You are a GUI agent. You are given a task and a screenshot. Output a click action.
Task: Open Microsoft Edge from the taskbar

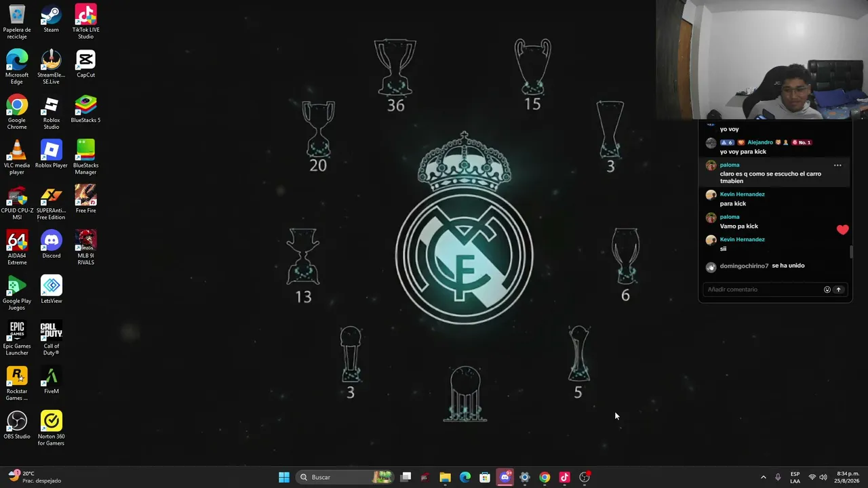pyautogui.click(x=465, y=477)
